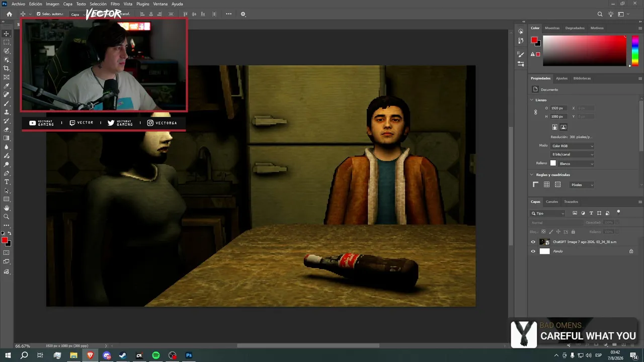Select the Hand tool

coord(7,208)
